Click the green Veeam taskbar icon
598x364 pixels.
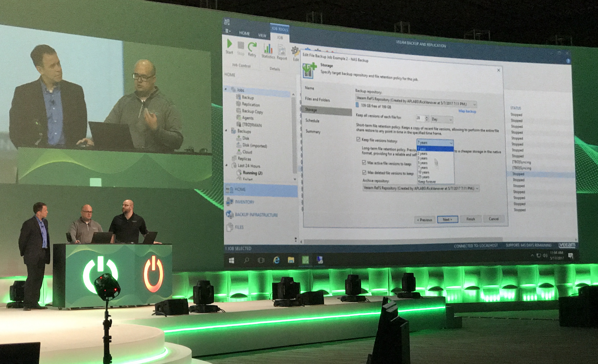305,260
